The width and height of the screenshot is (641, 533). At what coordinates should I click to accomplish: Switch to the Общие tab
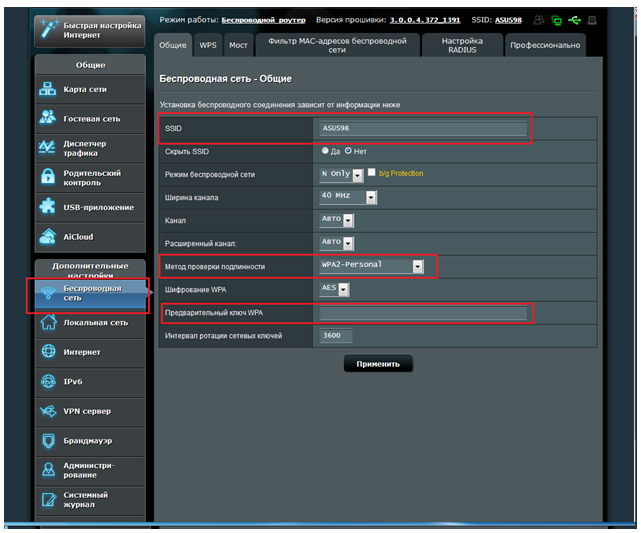[x=173, y=45]
